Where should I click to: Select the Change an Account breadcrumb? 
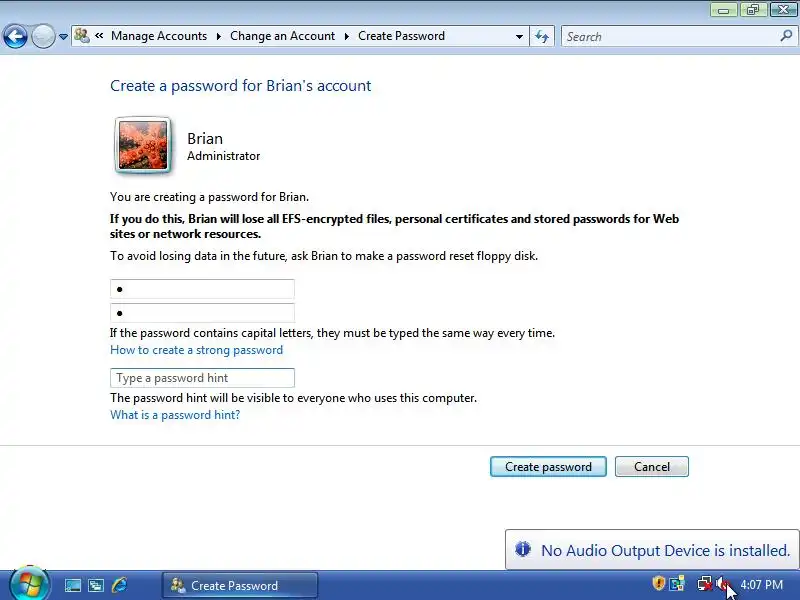coord(282,36)
